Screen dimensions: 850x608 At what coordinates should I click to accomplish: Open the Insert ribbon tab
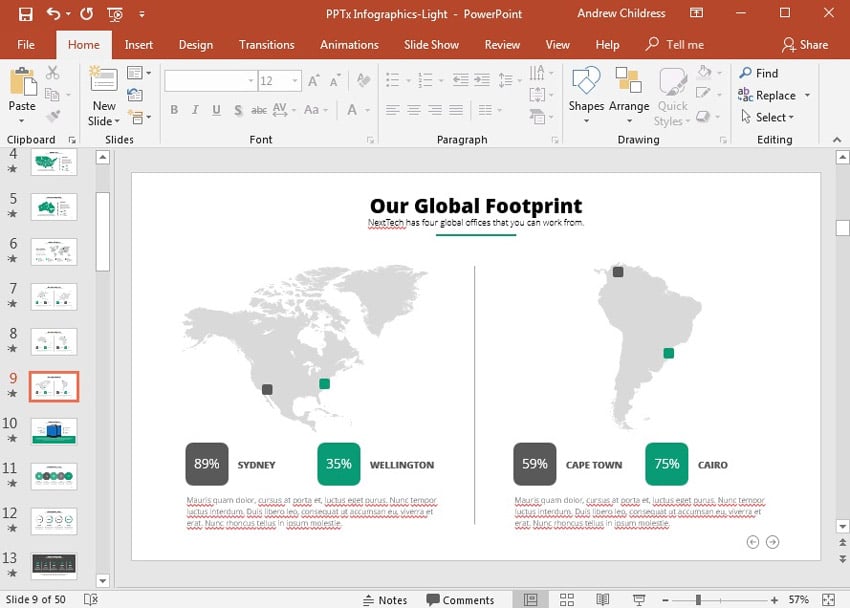[x=139, y=45]
